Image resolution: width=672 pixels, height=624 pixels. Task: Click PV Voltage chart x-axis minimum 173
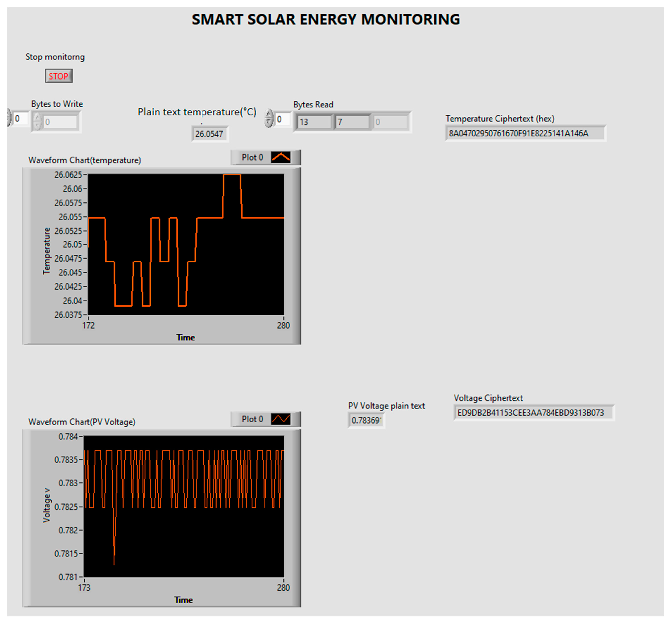84,587
